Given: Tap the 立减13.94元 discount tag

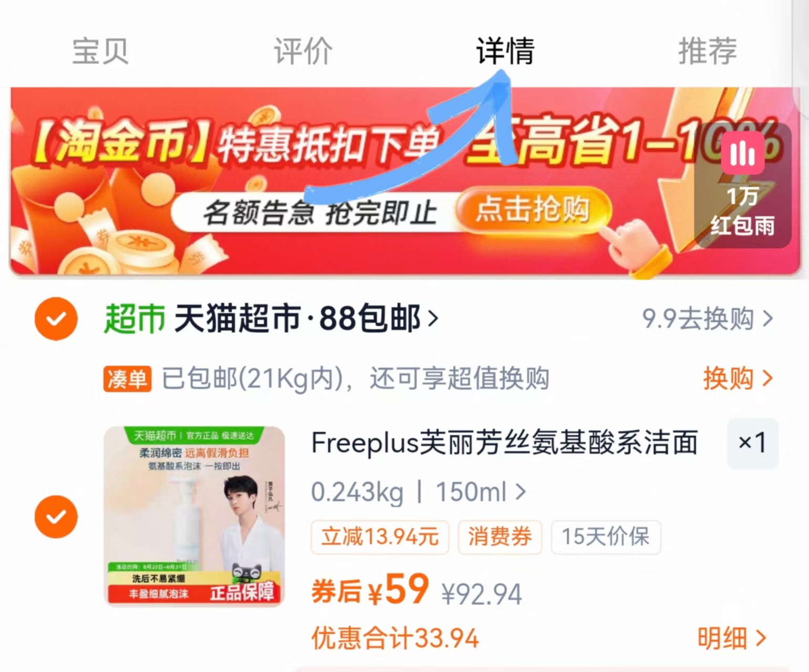Looking at the screenshot, I should (380, 537).
